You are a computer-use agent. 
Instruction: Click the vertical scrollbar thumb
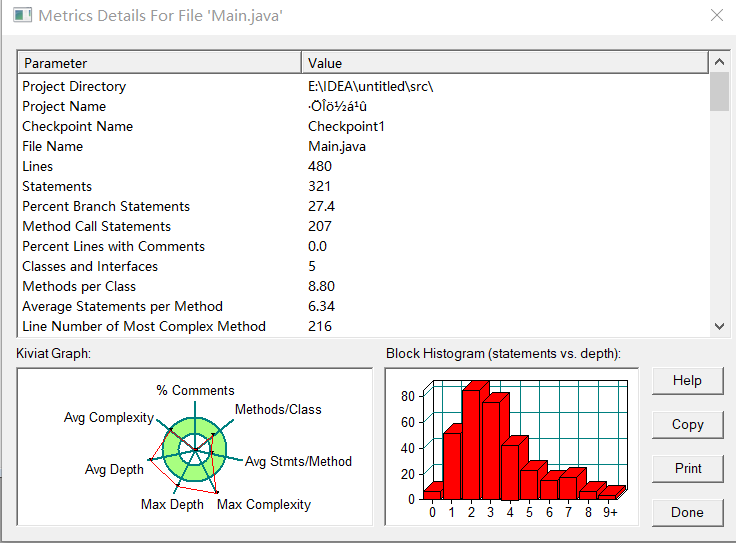[x=719, y=92]
